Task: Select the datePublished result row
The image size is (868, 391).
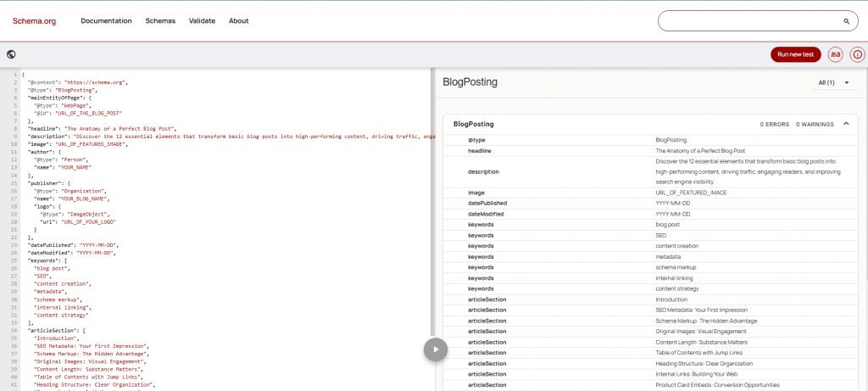Action: click(650, 204)
